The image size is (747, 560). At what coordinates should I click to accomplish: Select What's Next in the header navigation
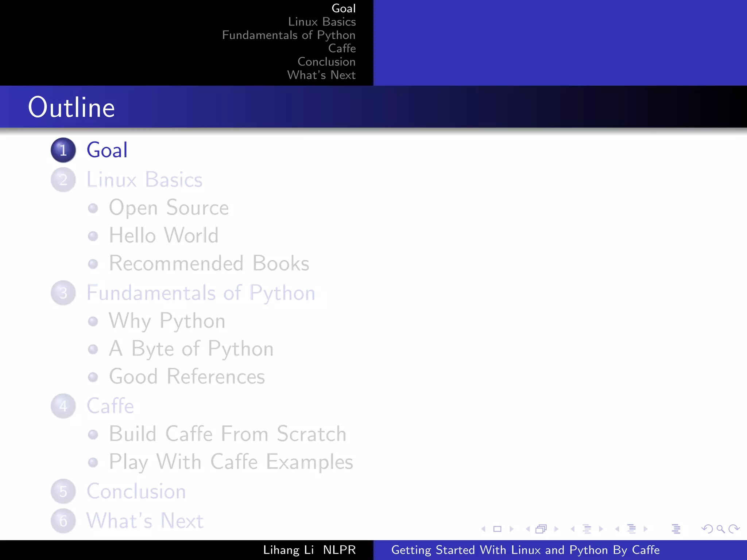point(321,75)
